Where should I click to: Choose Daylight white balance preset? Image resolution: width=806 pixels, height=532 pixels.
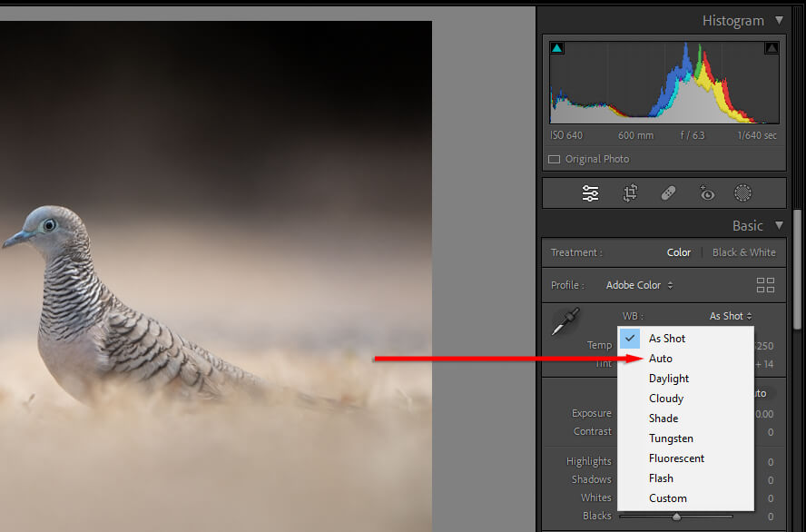(x=669, y=379)
